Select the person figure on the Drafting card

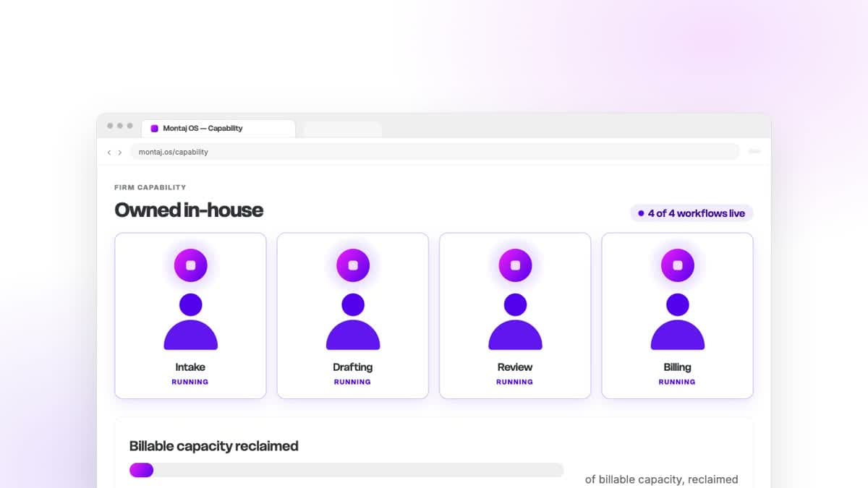(x=353, y=322)
